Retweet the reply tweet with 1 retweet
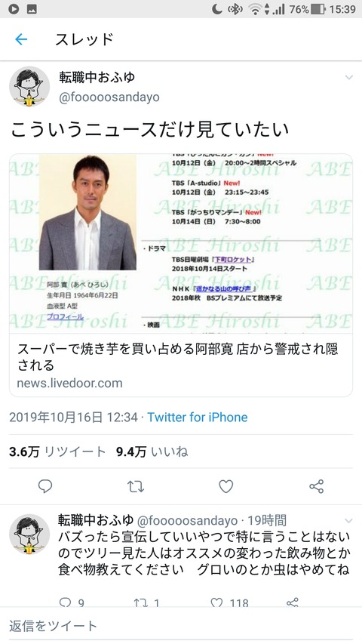362x644 pixels. [x=146, y=602]
